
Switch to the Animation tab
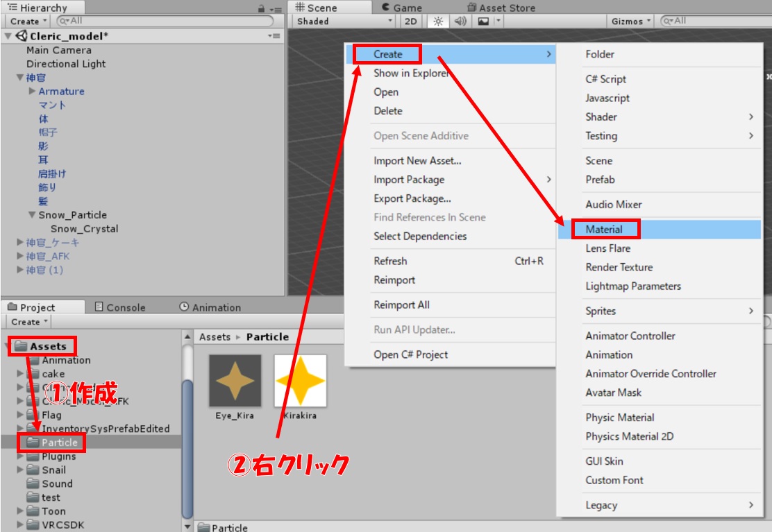[210, 307]
